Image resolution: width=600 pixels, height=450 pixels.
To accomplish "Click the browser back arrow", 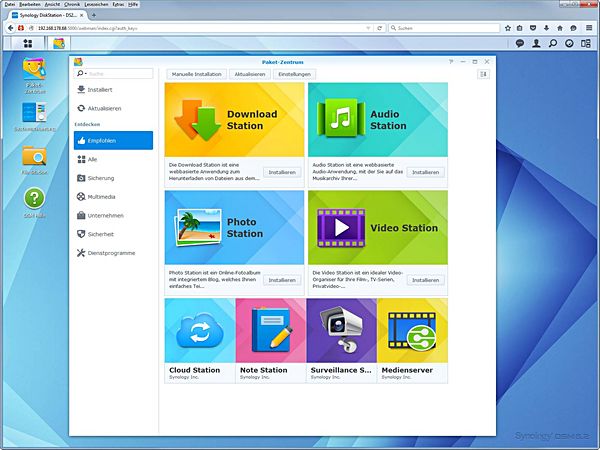I will pos(11,28).
